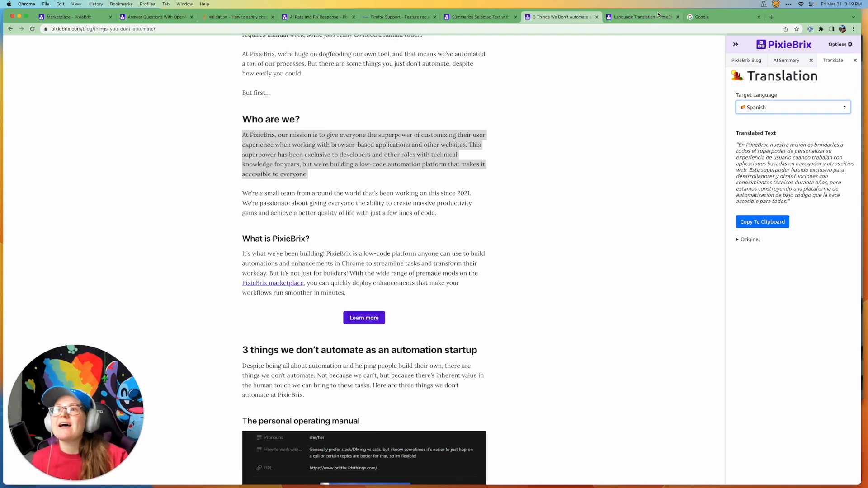Open the Window menu
868x488 pixels.
point(184,4)
